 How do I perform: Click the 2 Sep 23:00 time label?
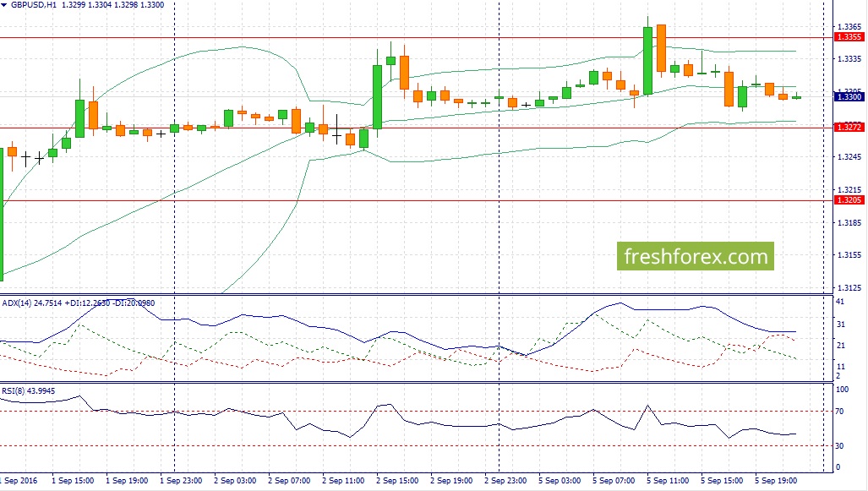[x=505, y=481]
